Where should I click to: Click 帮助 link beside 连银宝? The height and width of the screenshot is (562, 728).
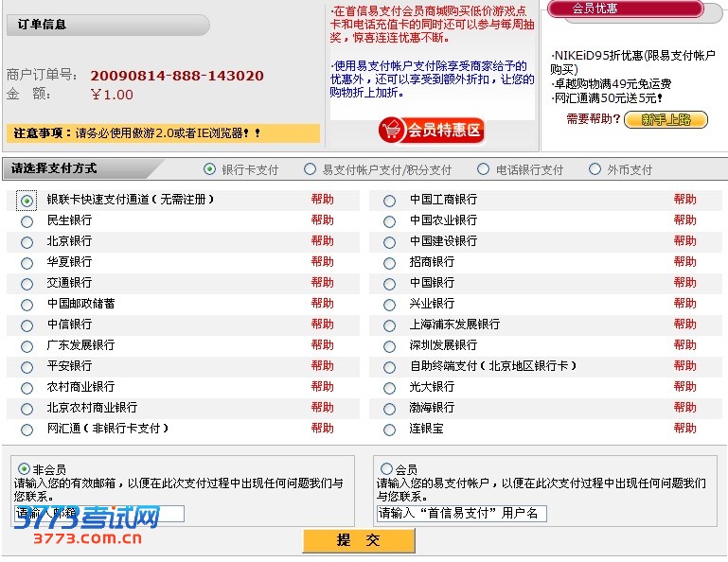click(684, 429)
